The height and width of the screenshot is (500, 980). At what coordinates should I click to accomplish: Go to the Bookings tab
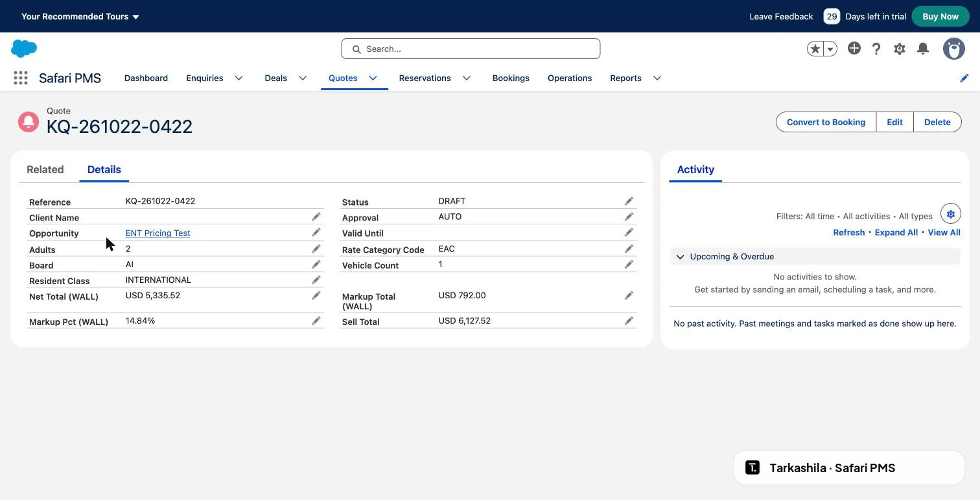511,78
